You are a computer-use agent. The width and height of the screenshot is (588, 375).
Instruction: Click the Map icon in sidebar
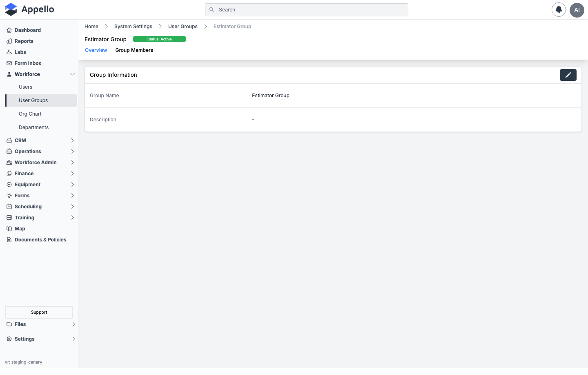(9, 229)
